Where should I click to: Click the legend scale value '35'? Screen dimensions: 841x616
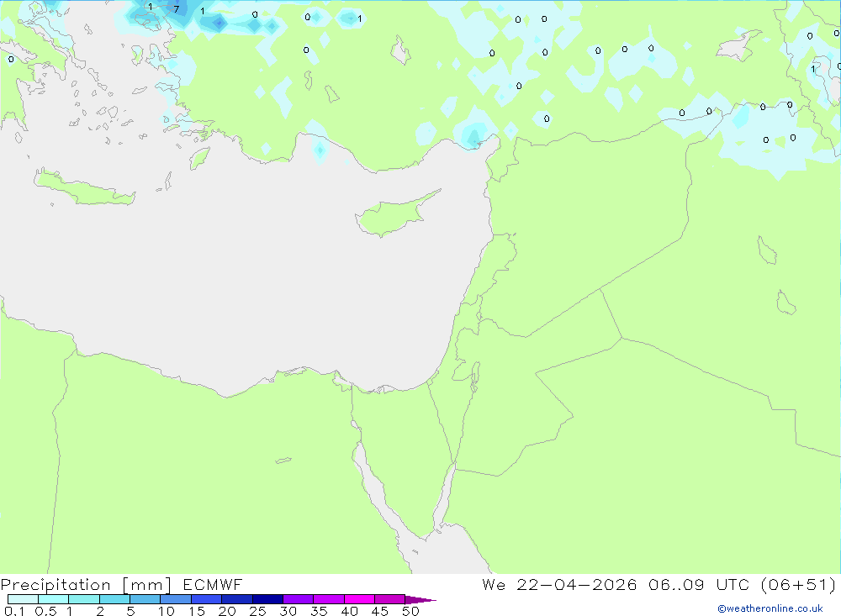[x=319, y=611]
